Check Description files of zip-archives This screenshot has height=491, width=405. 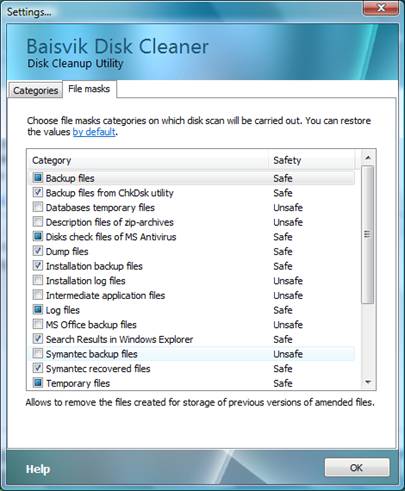pyautogui.click(x=38, y=222)
